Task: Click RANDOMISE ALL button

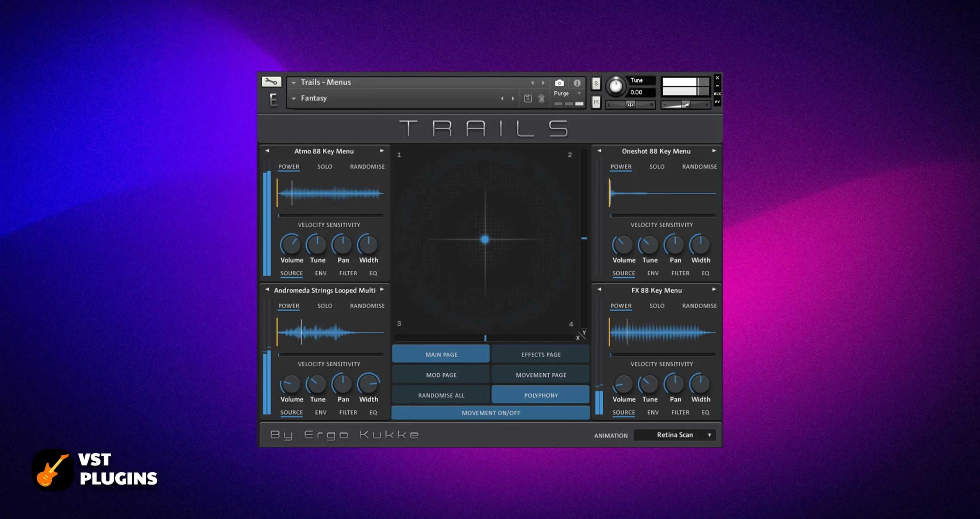Action: [x=441, y=395]
